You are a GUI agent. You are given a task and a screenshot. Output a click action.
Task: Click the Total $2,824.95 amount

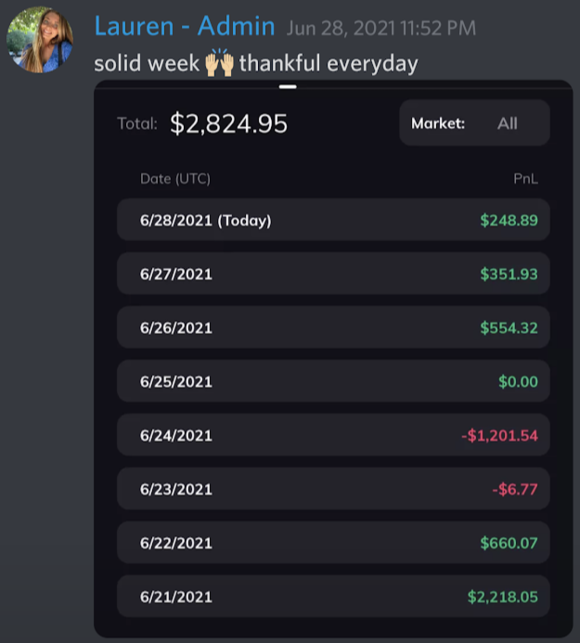click(x=229, y=123)
